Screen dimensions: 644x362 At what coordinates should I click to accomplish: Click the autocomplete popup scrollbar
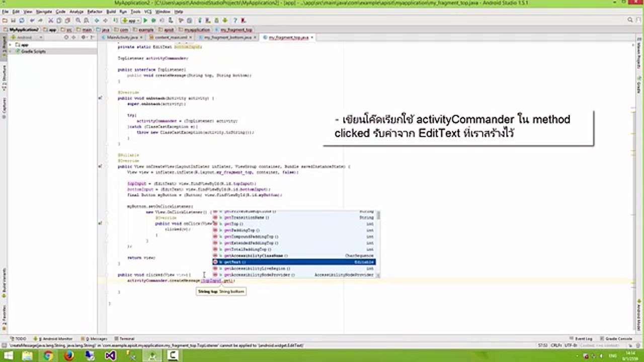pos(378,216)
